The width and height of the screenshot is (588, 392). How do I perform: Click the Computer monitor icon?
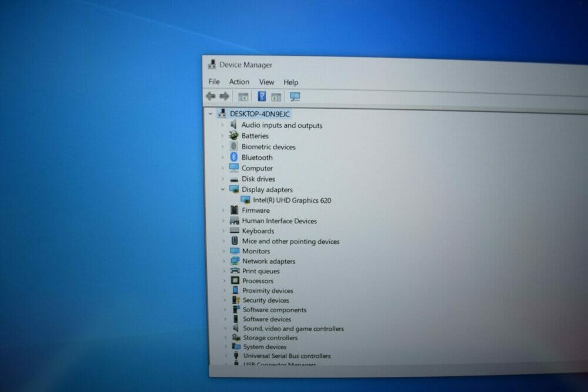tap(234, 167)
